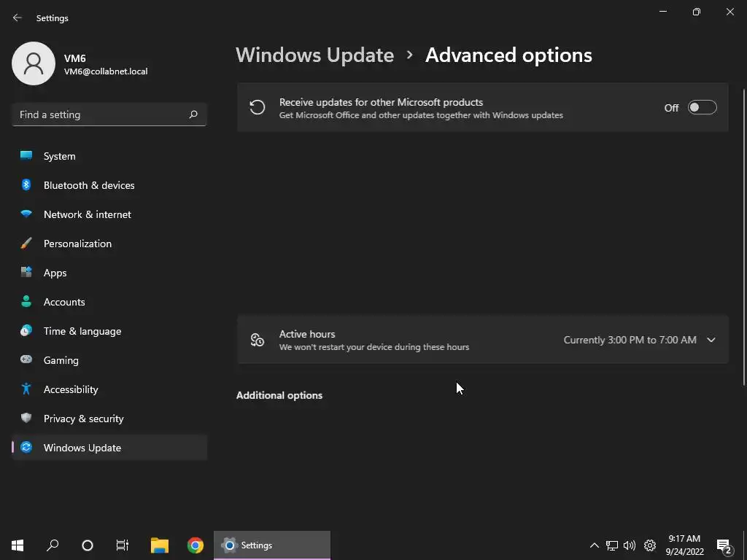Click the VM6@collabnet.local account email
Screen dimensions: 747x560
point(106,71)
